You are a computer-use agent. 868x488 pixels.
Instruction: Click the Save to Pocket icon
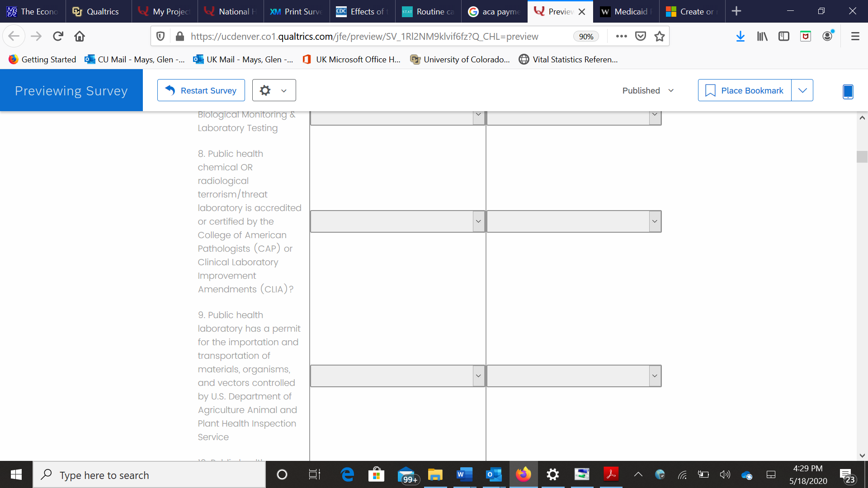(641, 37)
